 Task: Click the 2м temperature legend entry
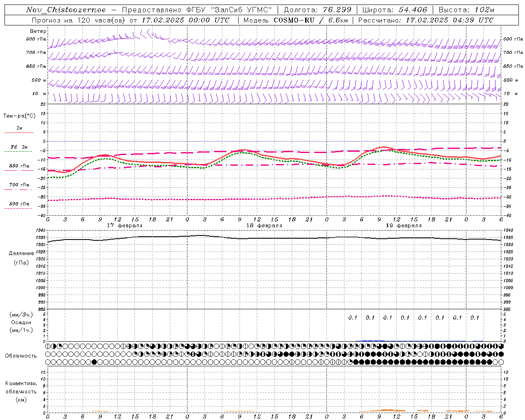pyautogui.click(x=19, y=128)
